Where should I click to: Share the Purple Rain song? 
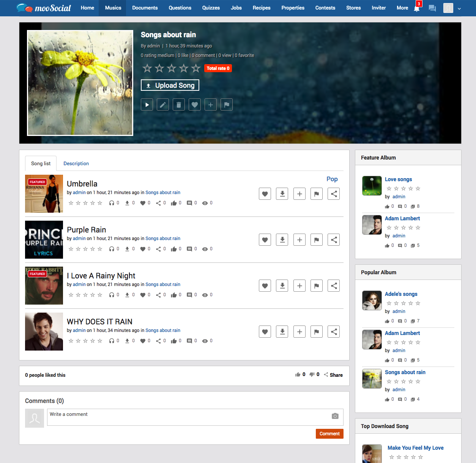[334, 240]
